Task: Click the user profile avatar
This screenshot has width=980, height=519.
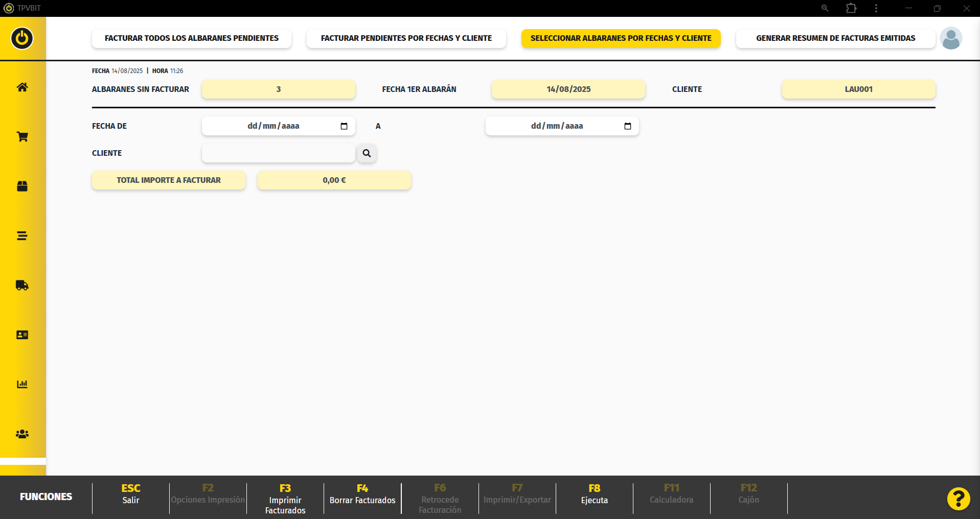Action: [x=951, y=38]
